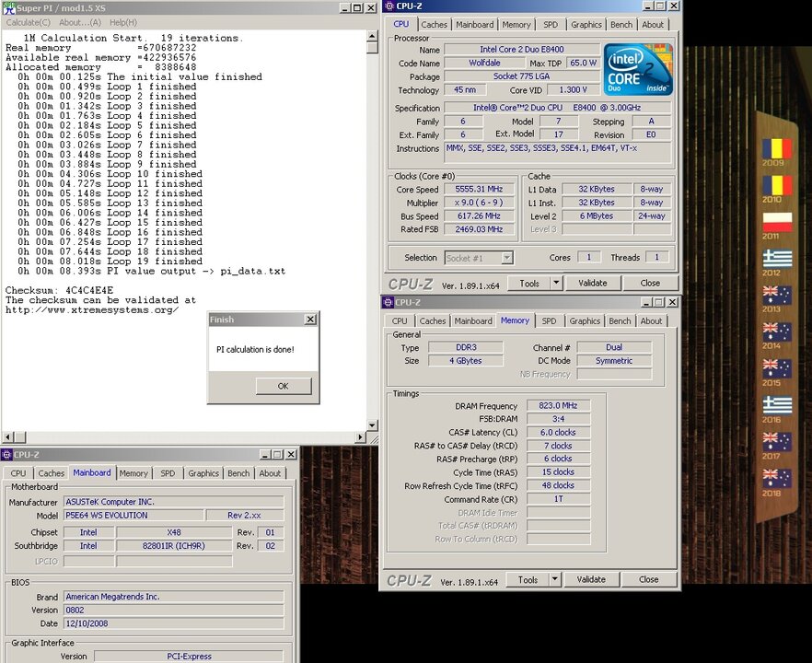Open Memory tab in Mainboard CPU-Z window
Screen dimensions: 812x663
click(x=133, y=473)
